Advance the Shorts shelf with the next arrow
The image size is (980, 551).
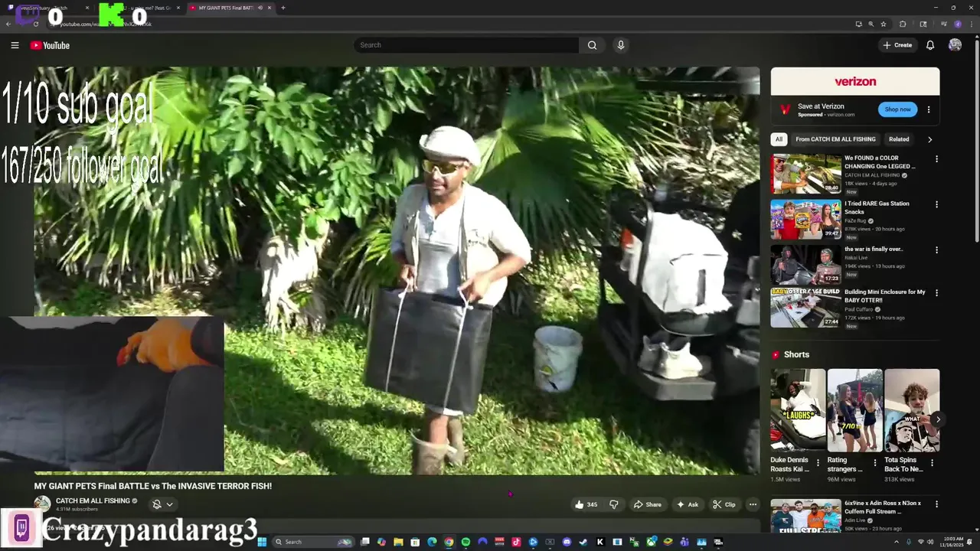[x=937, y=419]
